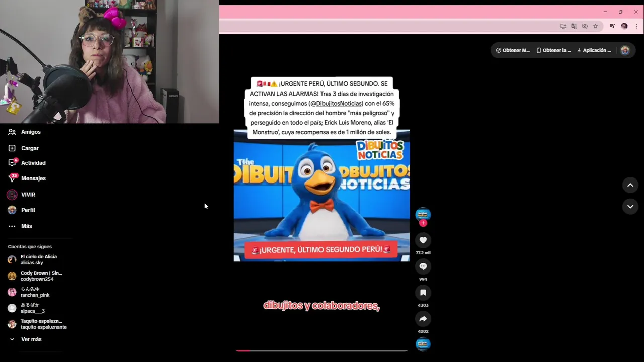The image size is (644, 362).
Task: Click the webcam overlay of the streamer
Action: point(110,61)
